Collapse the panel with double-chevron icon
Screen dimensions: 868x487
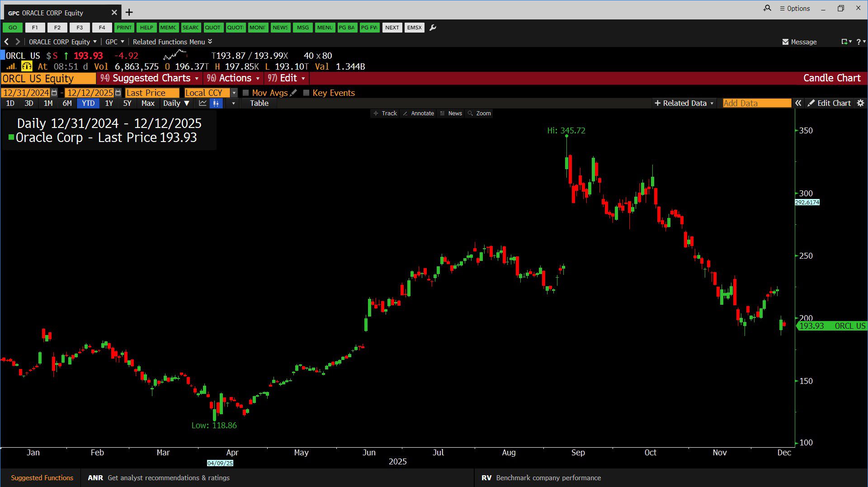(x=798, y=103)
